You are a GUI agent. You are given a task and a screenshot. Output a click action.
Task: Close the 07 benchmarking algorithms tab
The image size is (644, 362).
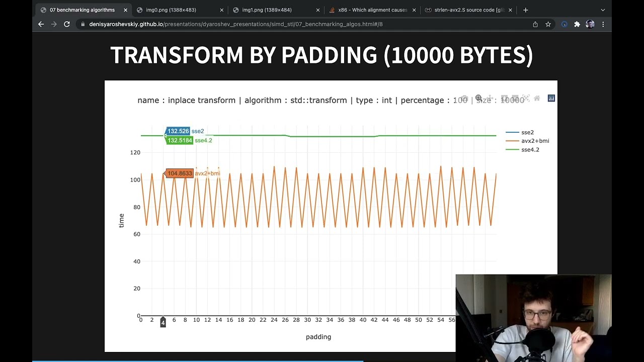click(125, 10)
